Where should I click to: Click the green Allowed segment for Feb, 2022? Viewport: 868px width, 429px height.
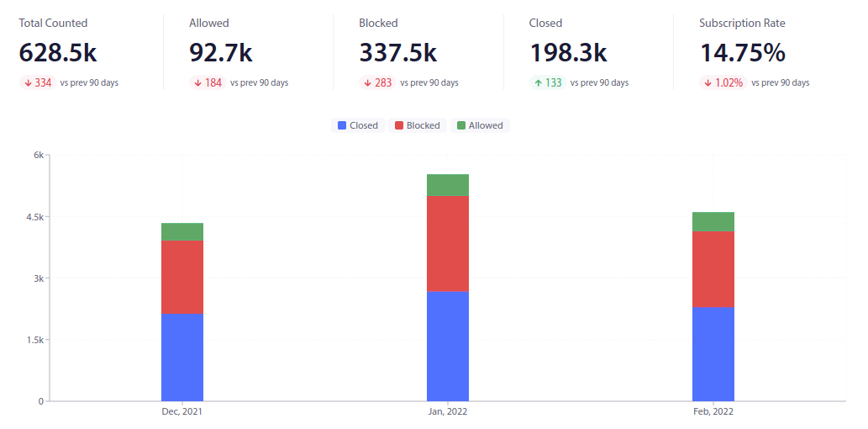click(x=713, y=221)
